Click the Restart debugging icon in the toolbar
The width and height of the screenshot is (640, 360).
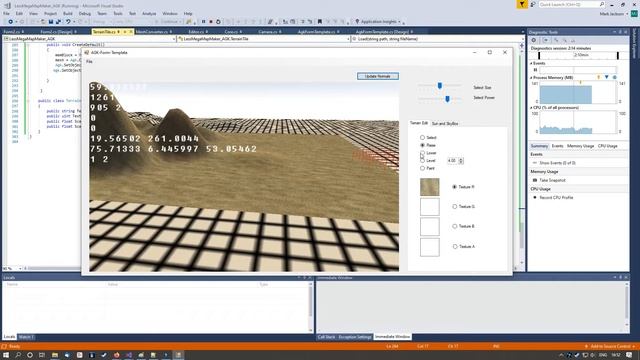click(218, 22)
